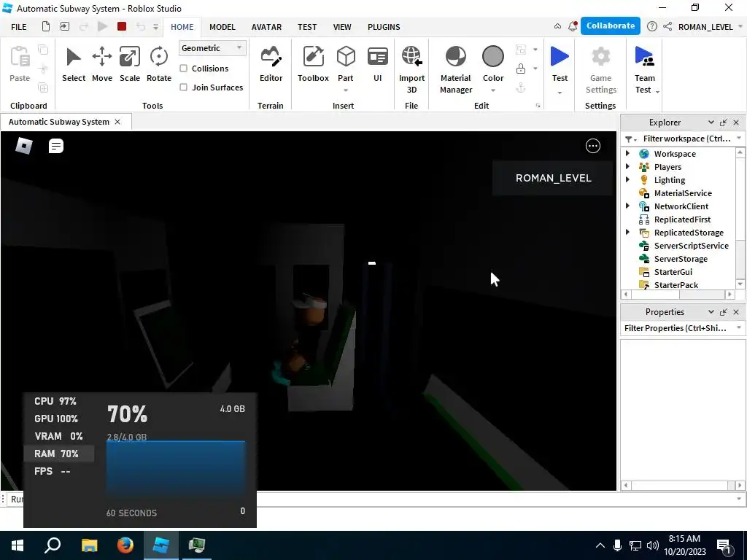Viewport: 747px width, 560px height.
Task: Open the Test dropdown arrow
Action: 560,93
